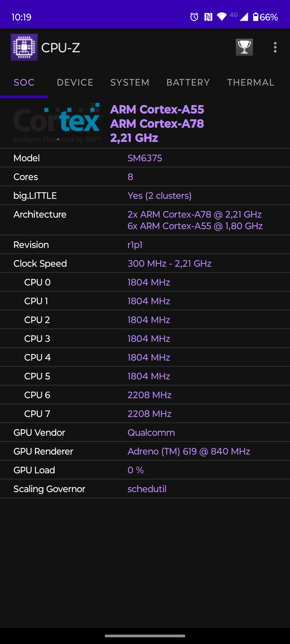Tap the Model SM6375 row
Viewport: 290px width, 644px height.
[x=145, y=158]
